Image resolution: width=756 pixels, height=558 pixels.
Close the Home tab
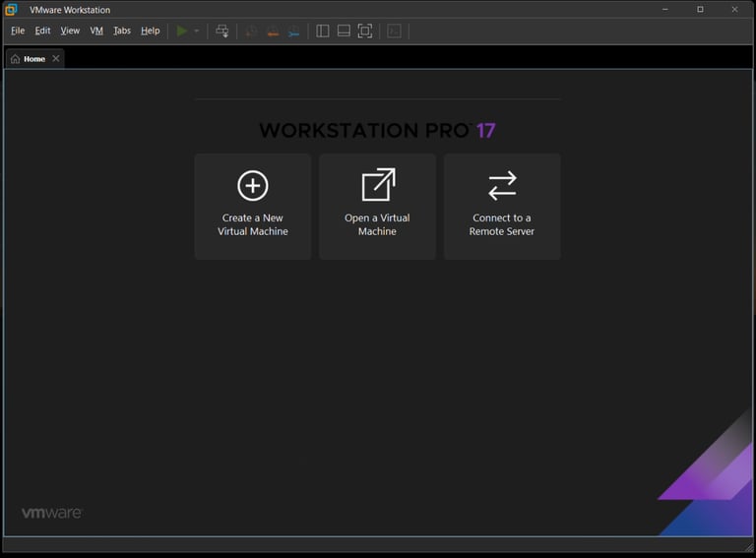(x=56, y=58)
